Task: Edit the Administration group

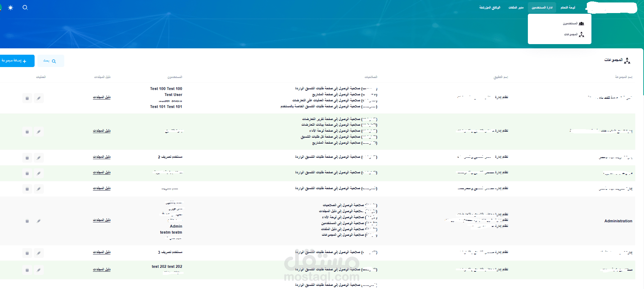Action: 39,221
